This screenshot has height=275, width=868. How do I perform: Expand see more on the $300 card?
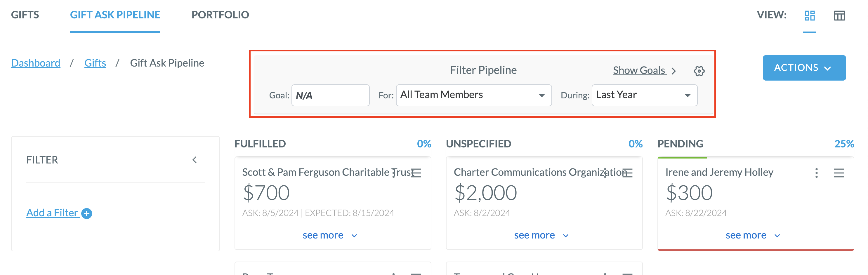point(753,235)
